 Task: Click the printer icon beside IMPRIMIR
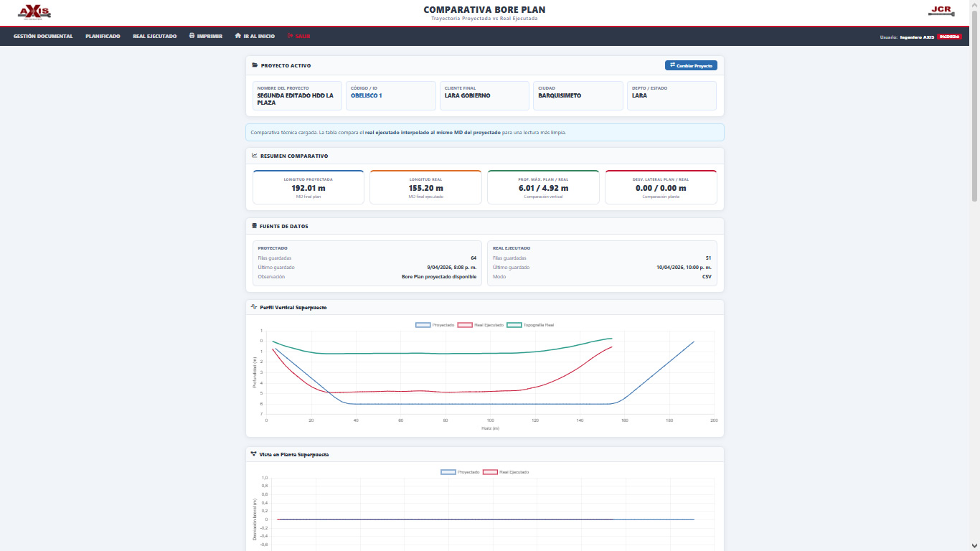[x=192, y=36]
